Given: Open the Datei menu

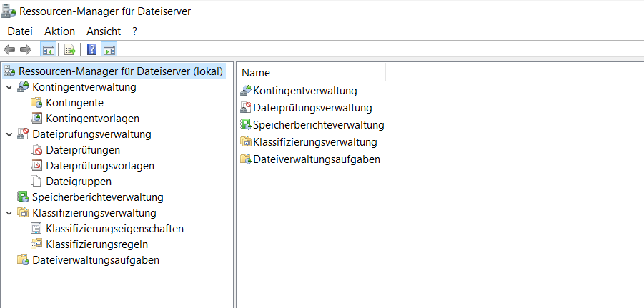Looking at the screenshot, I should pyautogui.click(x=20, y=31).
